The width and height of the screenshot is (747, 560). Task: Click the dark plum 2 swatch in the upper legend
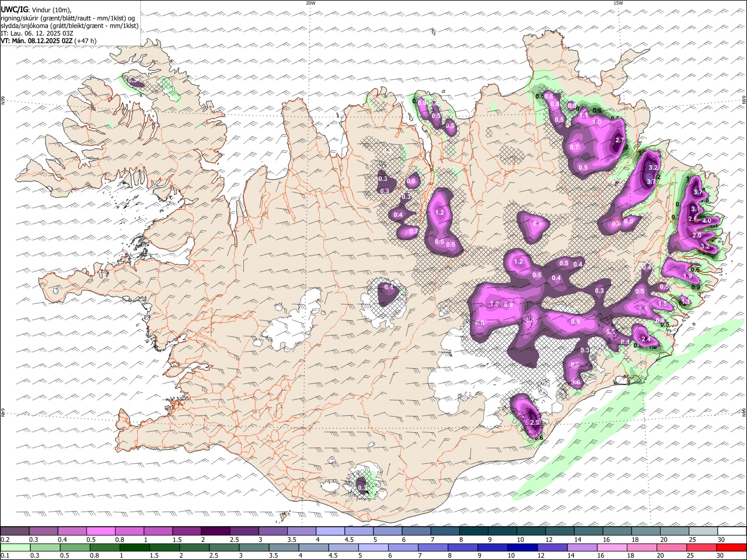coord(215,531)
